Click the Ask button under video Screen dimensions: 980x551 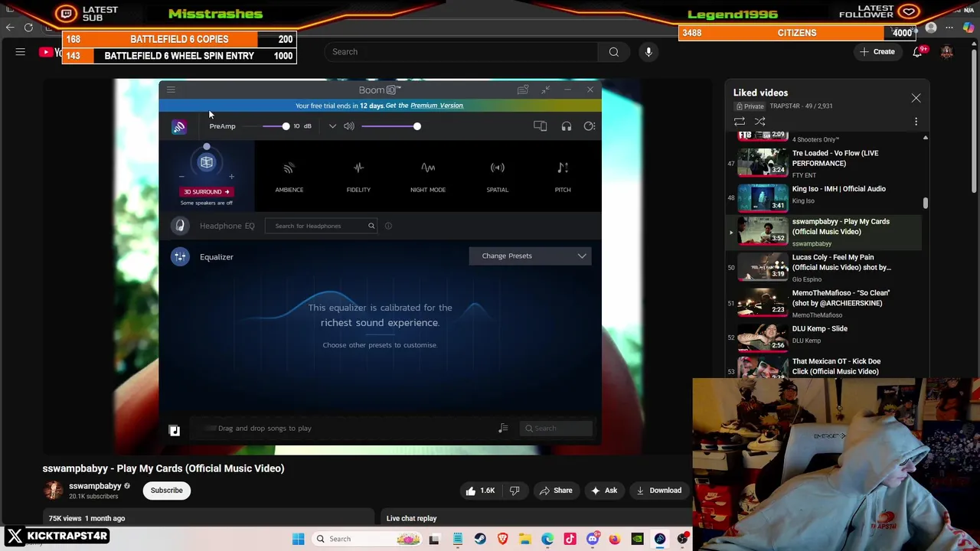click(x=603, y=491)
